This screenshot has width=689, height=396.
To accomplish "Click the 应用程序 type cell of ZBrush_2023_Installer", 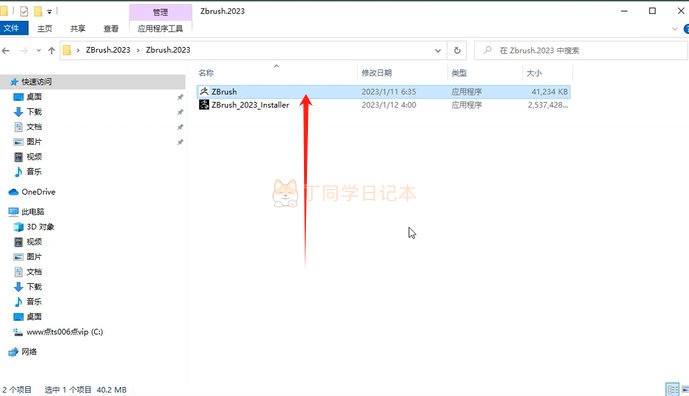I will 467,105.
